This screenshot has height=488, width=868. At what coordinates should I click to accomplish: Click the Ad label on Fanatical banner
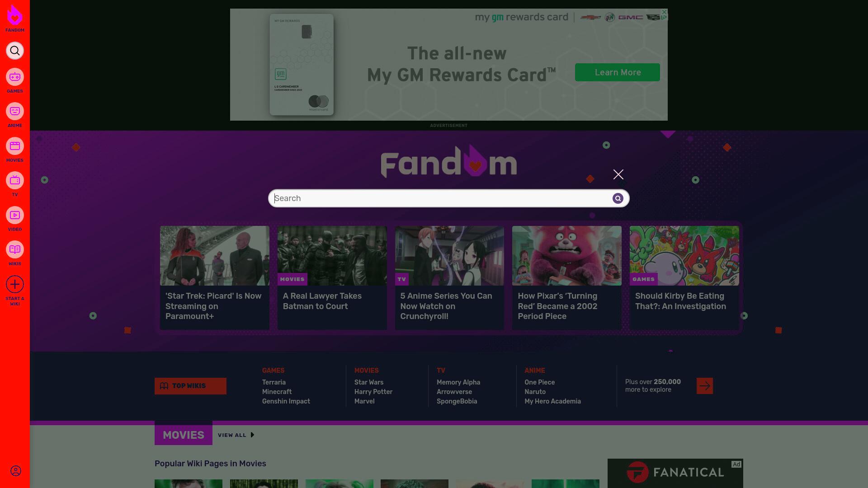(736, 465)
